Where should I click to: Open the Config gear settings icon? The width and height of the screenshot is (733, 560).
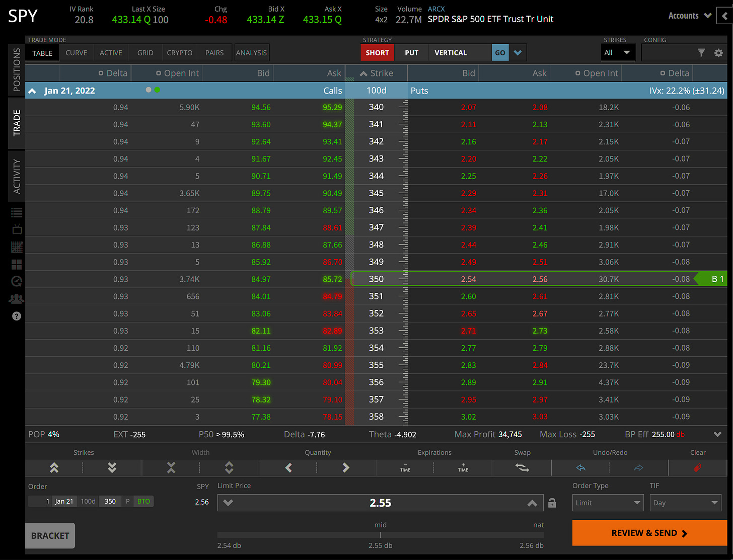[x=718, y=53]
